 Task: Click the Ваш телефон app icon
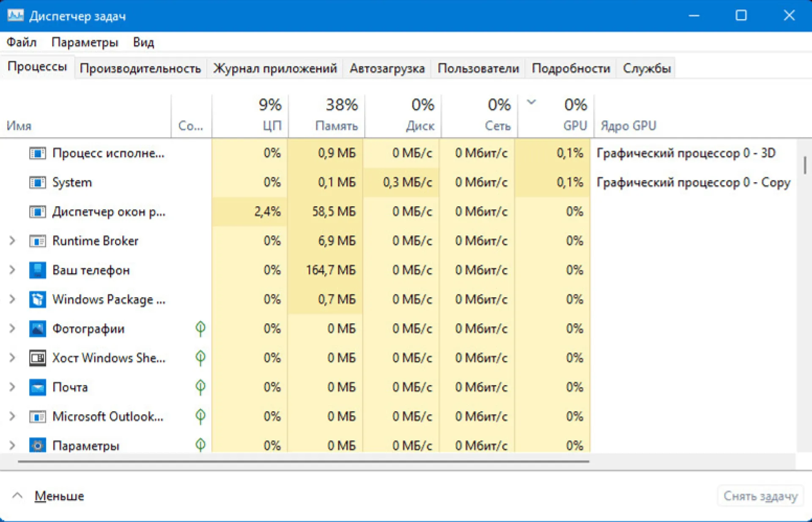pyautogui.click(x=37, y=270)
